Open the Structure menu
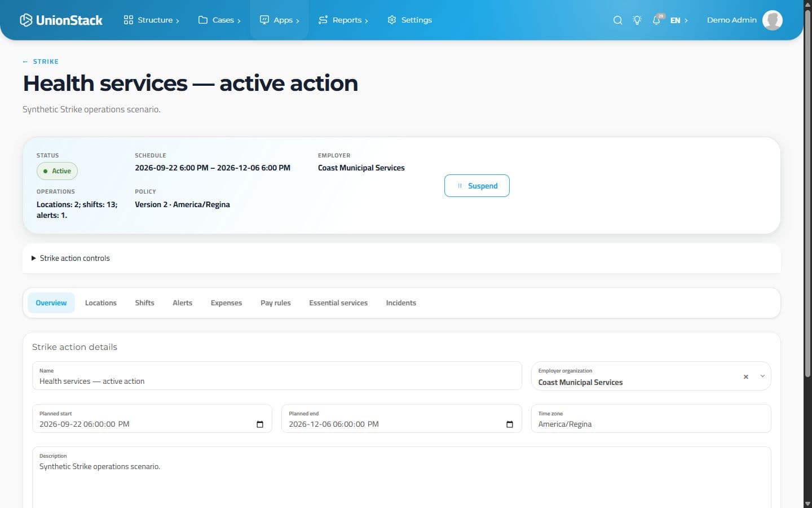This screenshot has width=812, height=508. pos(151,20)
